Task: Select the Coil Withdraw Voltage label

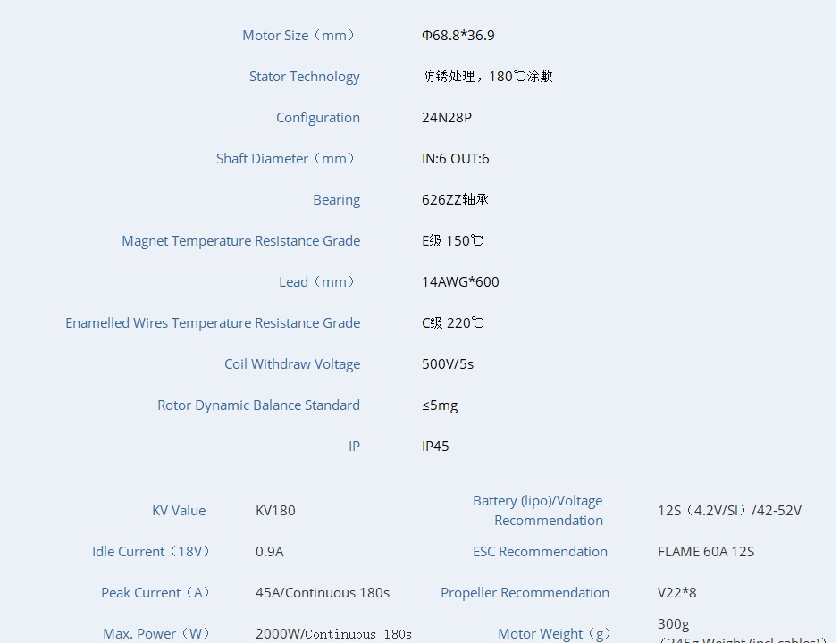Action: (291, 363)
